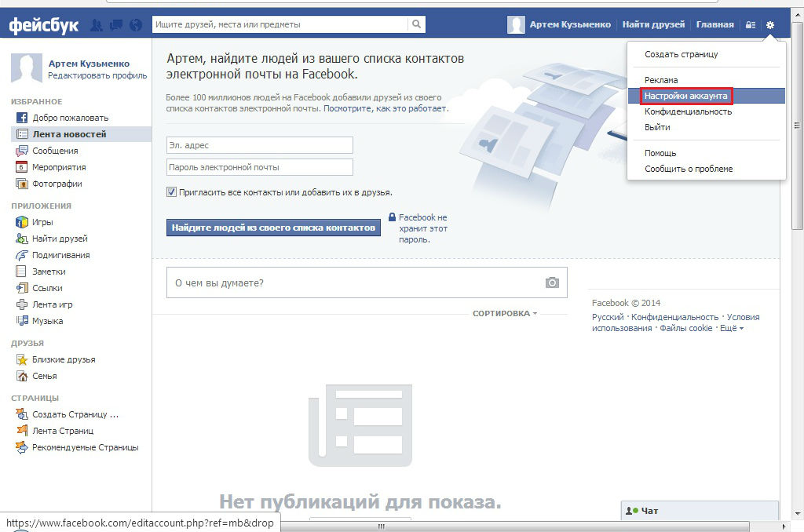Toggle the gear settings menu icon

click(770, 24)
